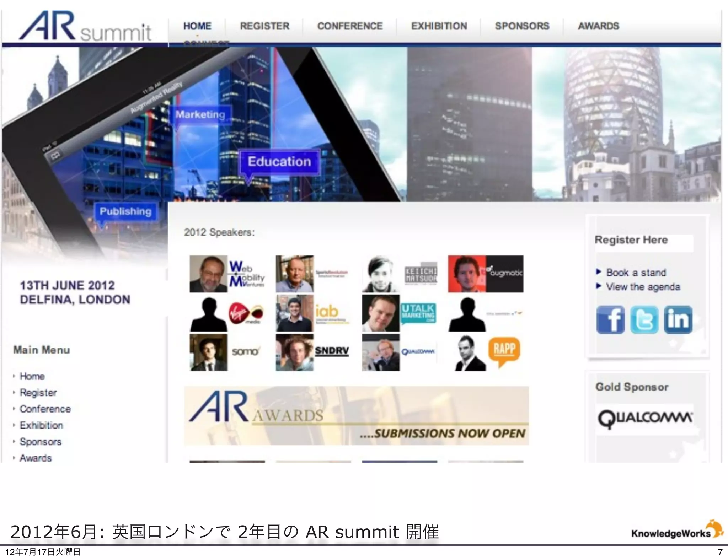Click the AR summit logo
This screenshot has height=560, width=728.
coord(85,27)
